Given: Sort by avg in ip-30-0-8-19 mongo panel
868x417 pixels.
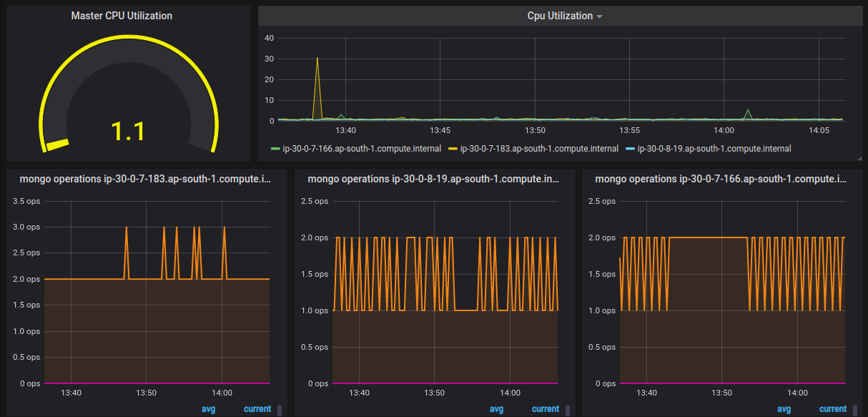Looking at the screenshot, I should (496, 409).
